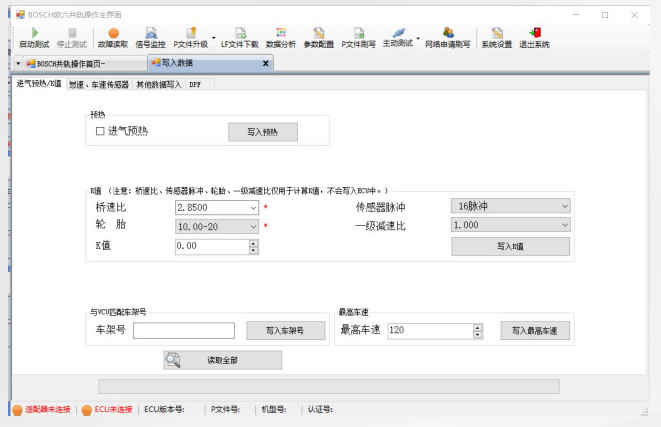Click the 系统设置 system settings icon

pos(496,38)
